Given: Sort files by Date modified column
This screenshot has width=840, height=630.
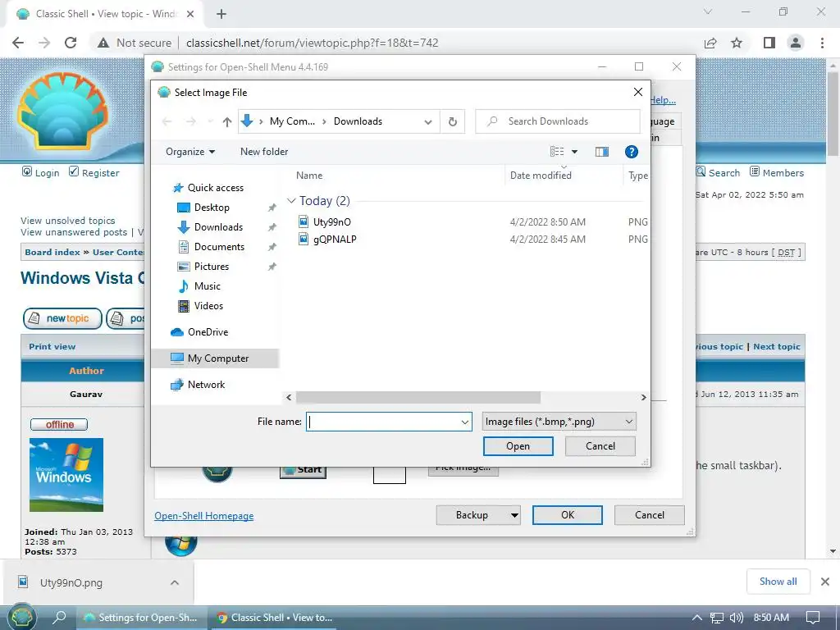Looking at the screenshot, I should pos(541,176).
